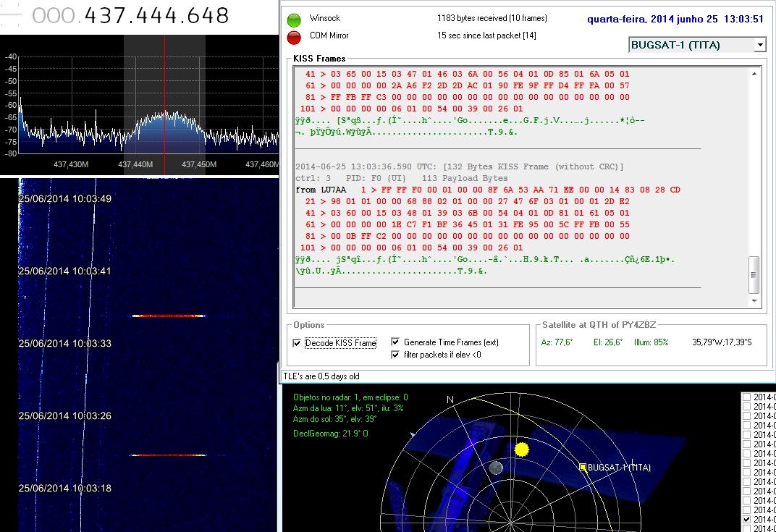Click the 'Azm do sol: 35°' line

334,419
